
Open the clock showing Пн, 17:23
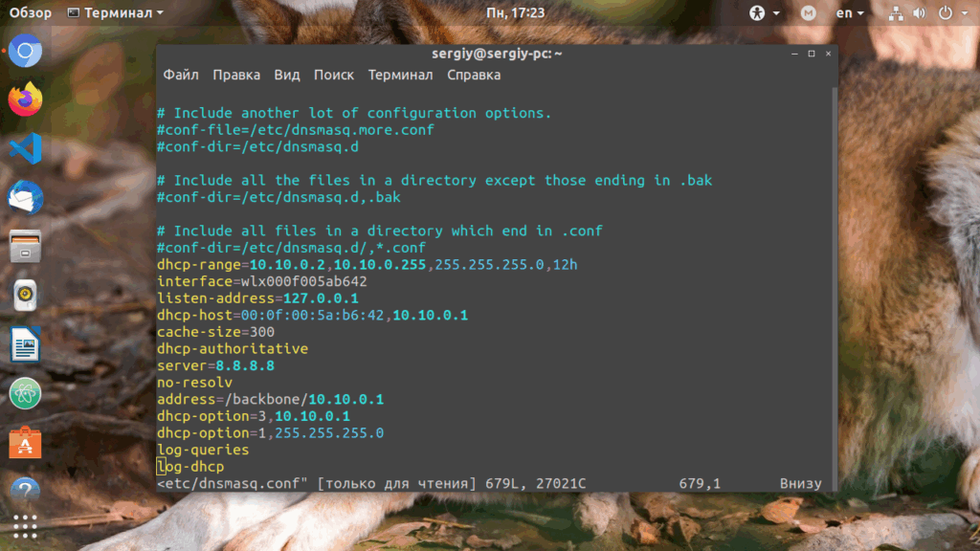point(515,12)
